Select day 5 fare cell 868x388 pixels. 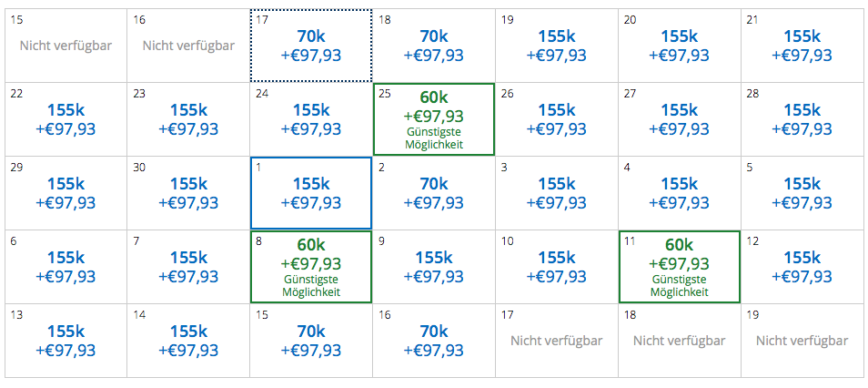[x=802, y=193]
